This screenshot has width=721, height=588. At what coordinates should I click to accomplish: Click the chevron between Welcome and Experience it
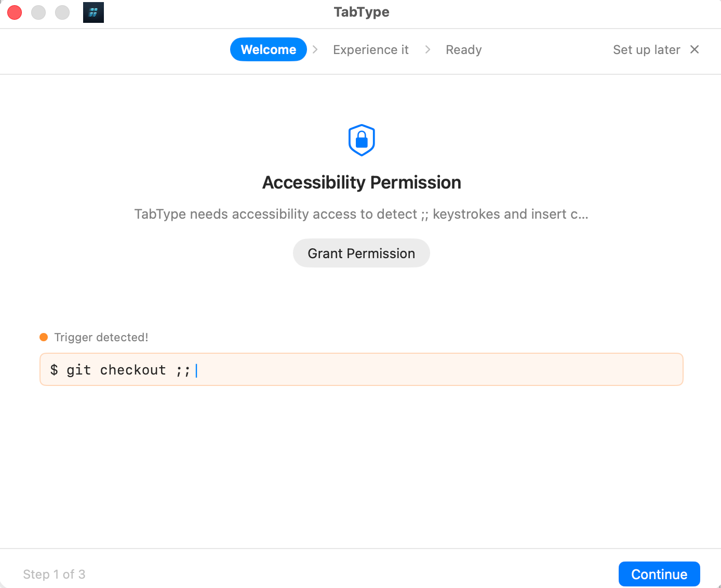coord(315,50)
